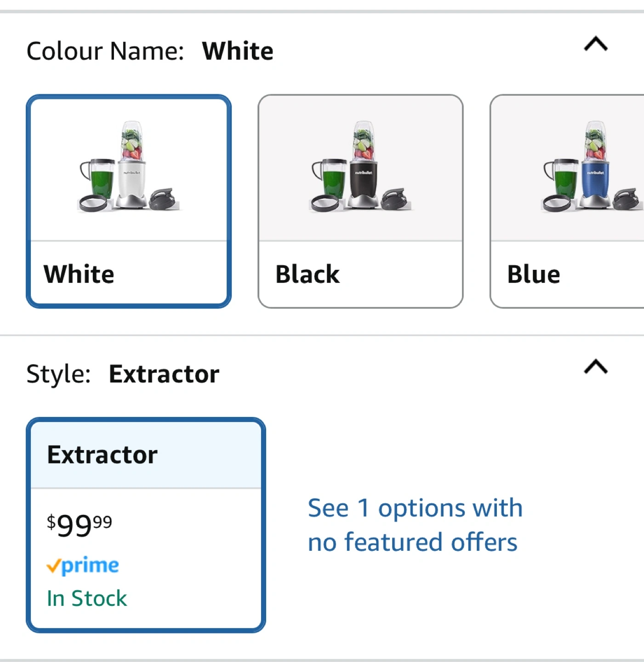Click the Style heading label
Screen dimensions: 644x662
pyautogui.click(x=58, y=374)
